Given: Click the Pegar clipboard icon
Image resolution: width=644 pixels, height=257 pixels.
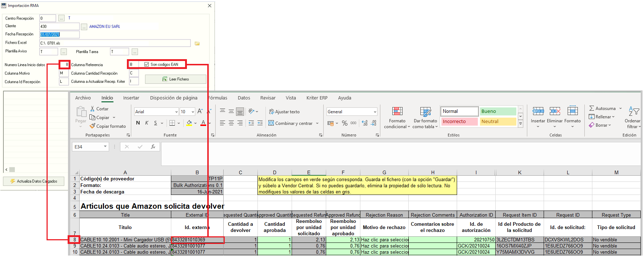Looking at the screenshot, I should coord(81,111).
